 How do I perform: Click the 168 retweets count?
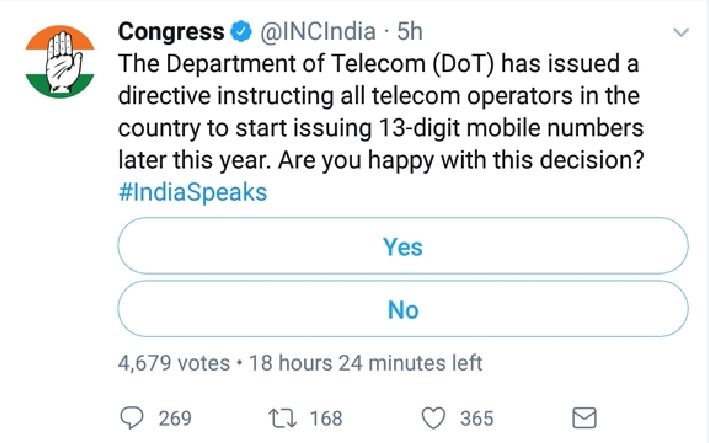click(x=325, y=417)
